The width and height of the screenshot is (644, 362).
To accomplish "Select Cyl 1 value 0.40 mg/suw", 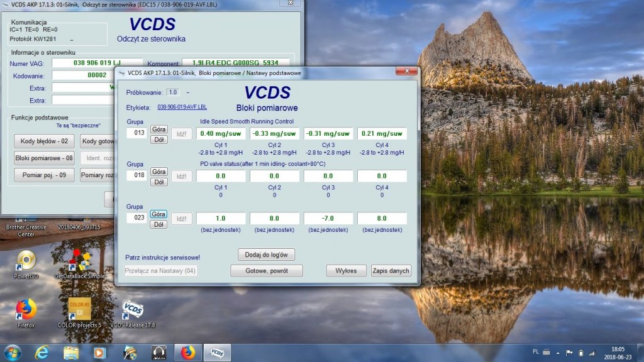I will click(221, 133).
